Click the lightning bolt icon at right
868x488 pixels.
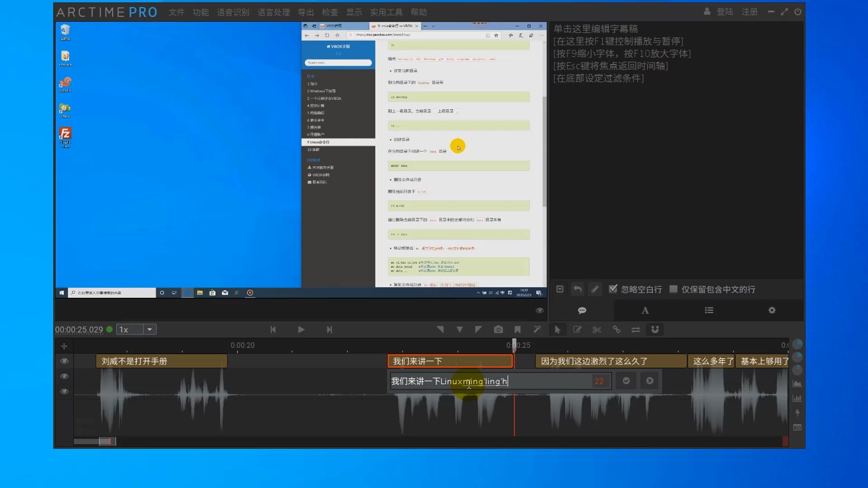(797, 413)
